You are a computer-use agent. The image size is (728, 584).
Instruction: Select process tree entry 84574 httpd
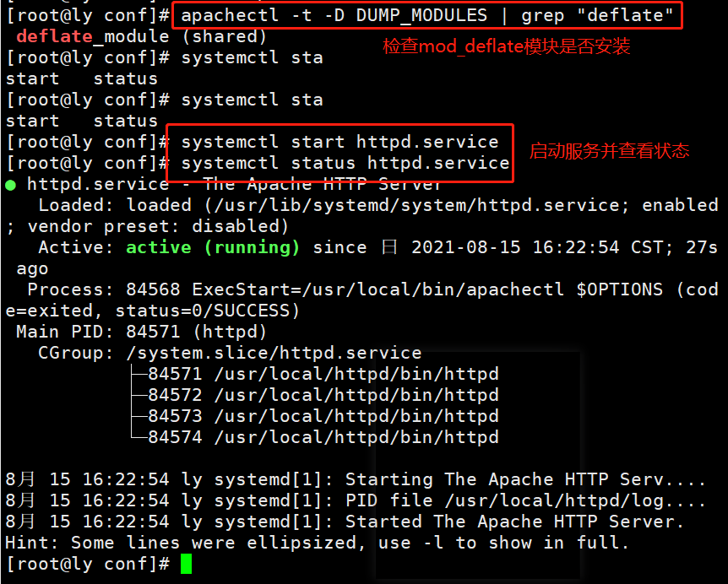pyautogui.click(x=323, y=437)
